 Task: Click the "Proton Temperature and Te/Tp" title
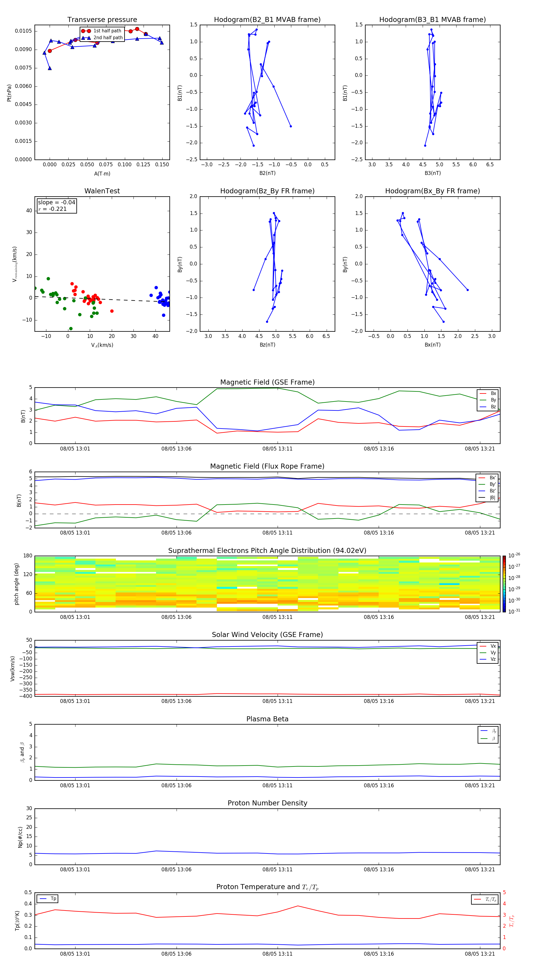267,887
